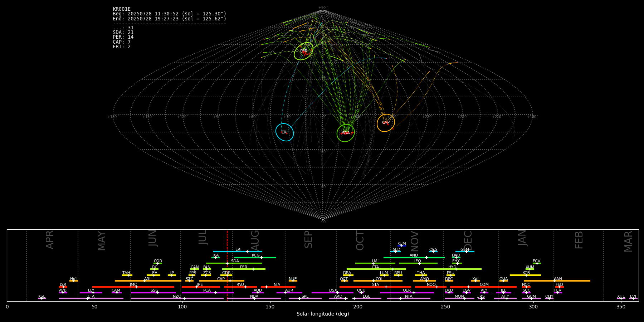
Task: Click the pink NDA bar in timeline
Action: click(x=254, y=298)
